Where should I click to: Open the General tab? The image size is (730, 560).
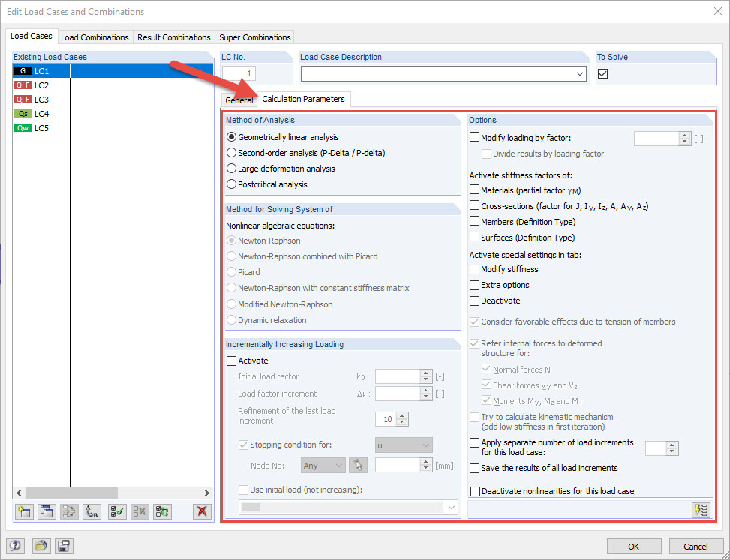point(239,99)
